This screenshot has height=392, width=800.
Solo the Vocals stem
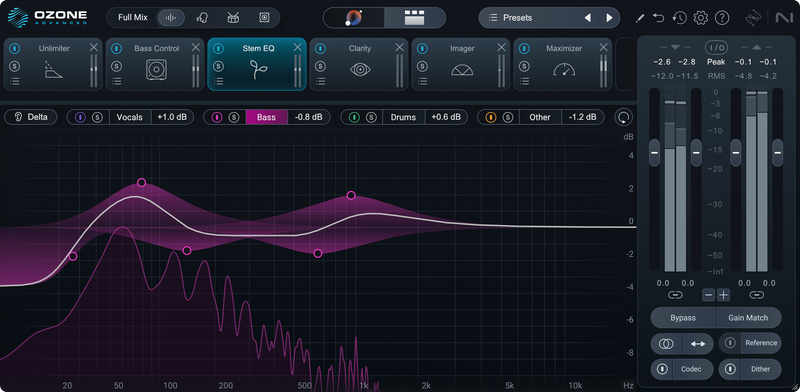97,117
